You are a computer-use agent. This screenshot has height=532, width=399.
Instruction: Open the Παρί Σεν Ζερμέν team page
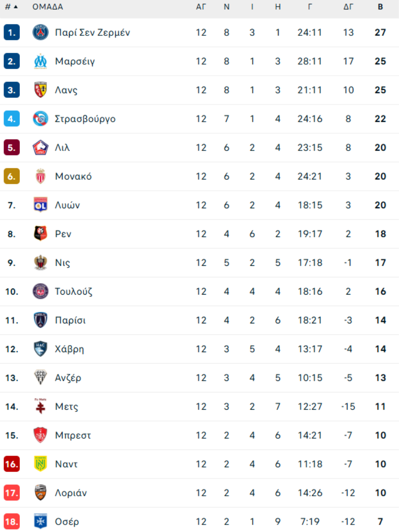pos(92,32)
